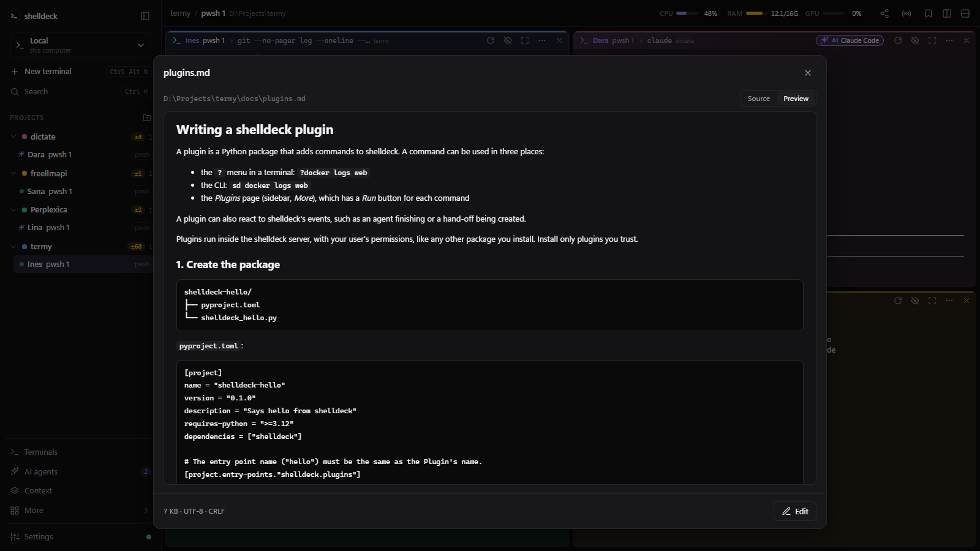Screen dimensions: 980x551
Task: Click the Context layers icon
Action: (15, 491)
